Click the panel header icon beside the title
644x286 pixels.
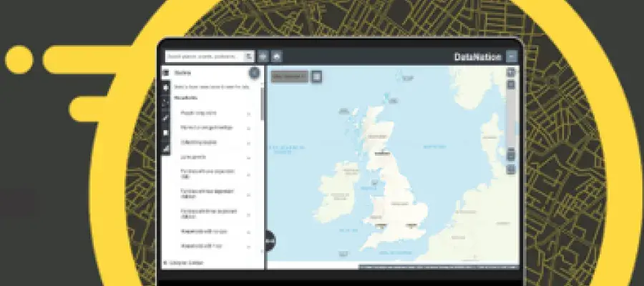(x=166, y=73)
